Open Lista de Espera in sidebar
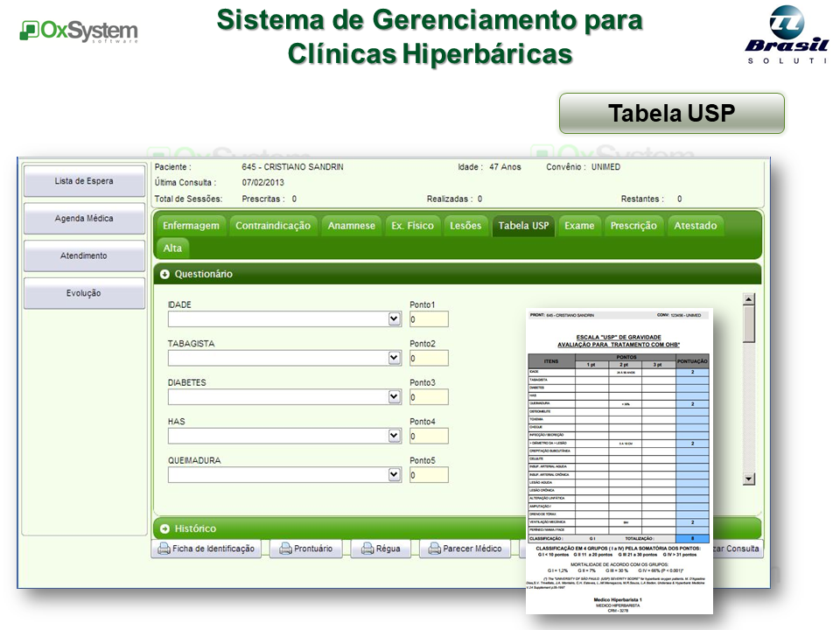Image resolution: width=840 pixels, height=630 pixels. tap(84, 181)
